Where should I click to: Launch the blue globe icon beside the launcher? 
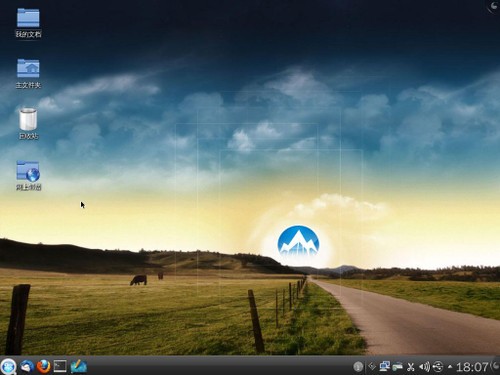tap(27, 366)
